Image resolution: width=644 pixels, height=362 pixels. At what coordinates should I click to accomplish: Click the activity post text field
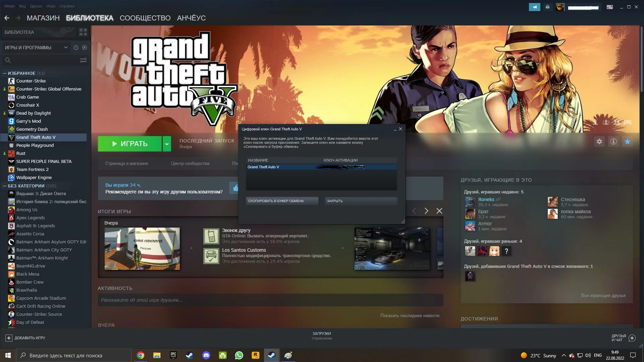(271, 300)
